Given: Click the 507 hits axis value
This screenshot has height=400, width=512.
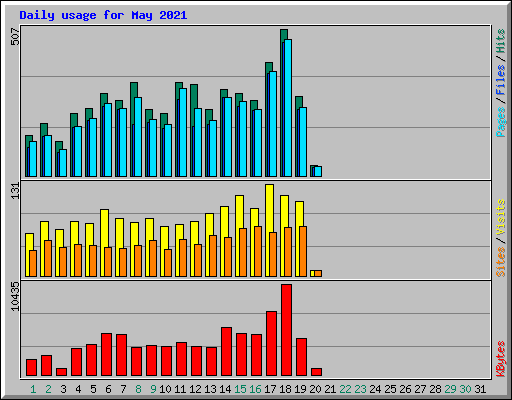Looking at the screenshot, I should pos(16,37).
